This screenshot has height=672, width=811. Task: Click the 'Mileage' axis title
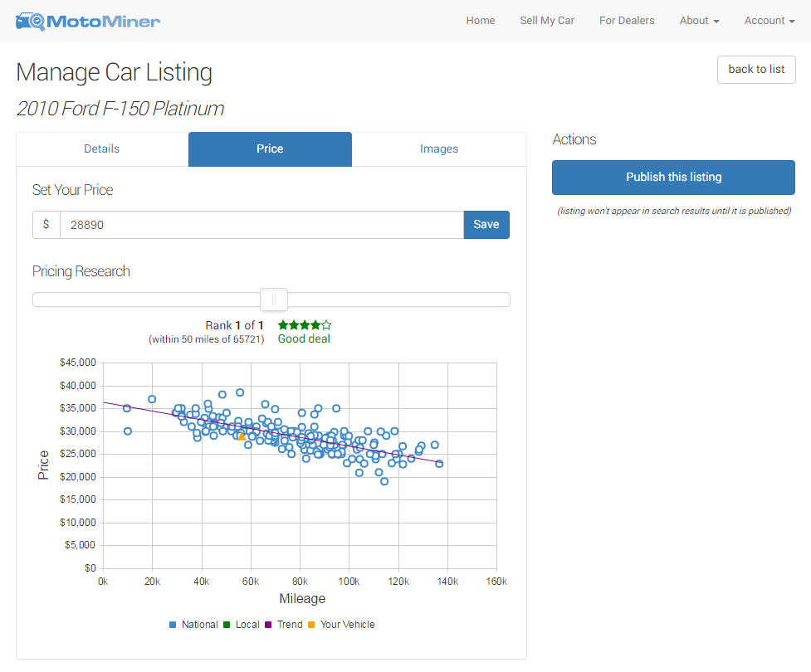tap(303, 599)
